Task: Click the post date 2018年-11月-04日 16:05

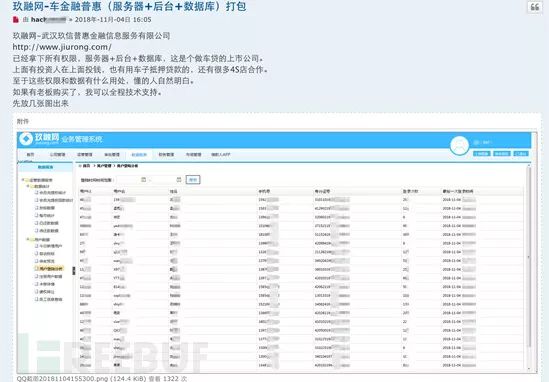Action: [113, 20]
